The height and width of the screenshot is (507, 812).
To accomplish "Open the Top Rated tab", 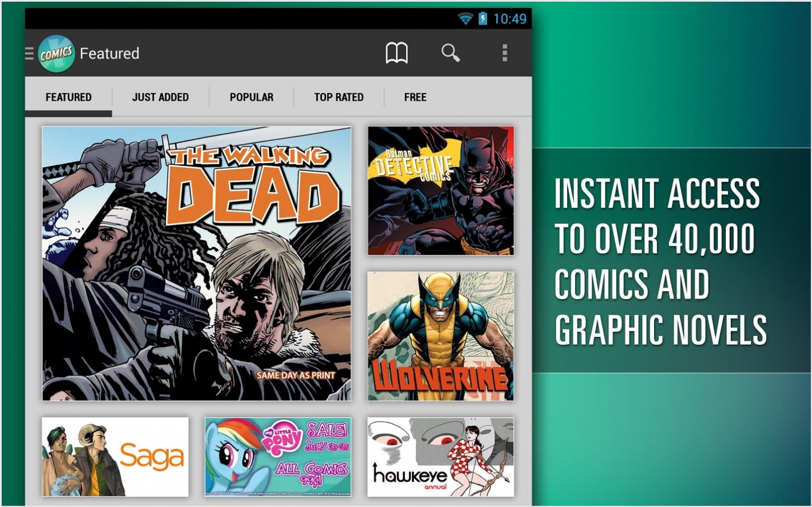I will [339, 97].
